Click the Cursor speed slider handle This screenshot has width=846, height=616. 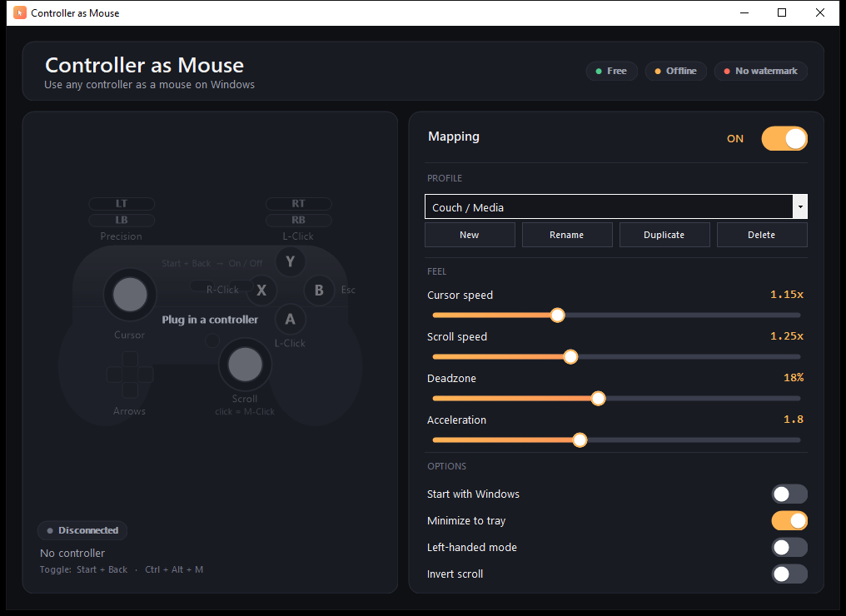tap(557, 315)
